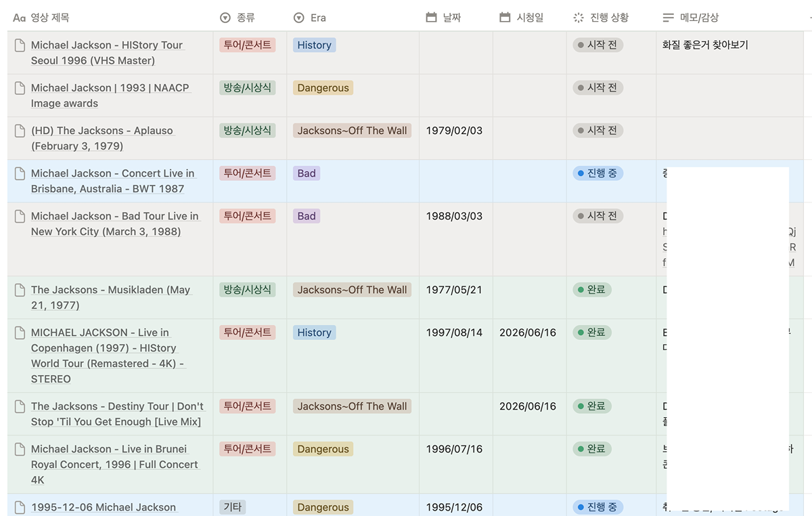Click the Era select-type column icon
Screen dimensions: 812x516
[x=298, y=18]
